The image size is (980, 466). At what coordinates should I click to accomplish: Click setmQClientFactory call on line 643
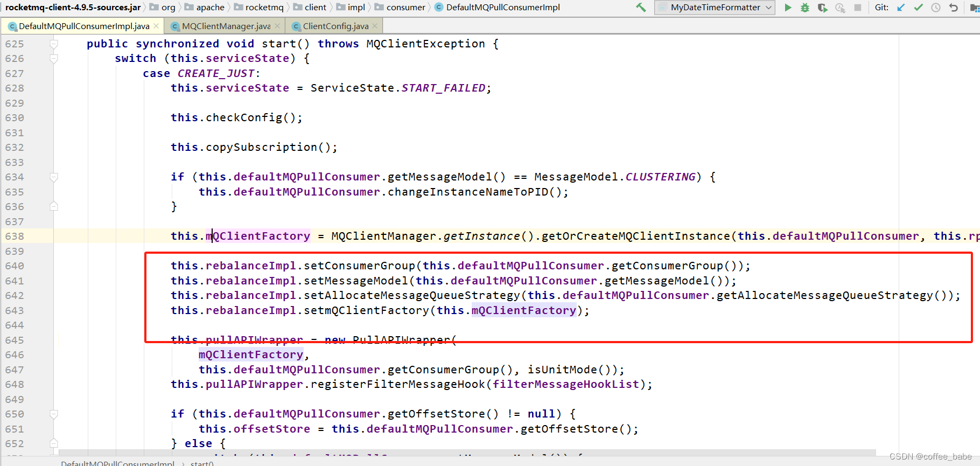pyautogui.click(x=367, y=310)
